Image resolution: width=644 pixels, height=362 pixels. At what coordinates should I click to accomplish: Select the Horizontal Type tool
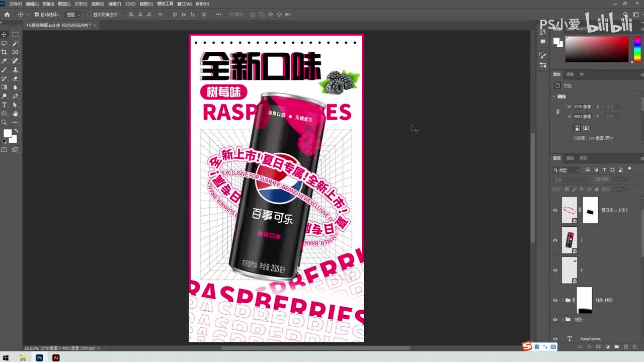(5, 105)
